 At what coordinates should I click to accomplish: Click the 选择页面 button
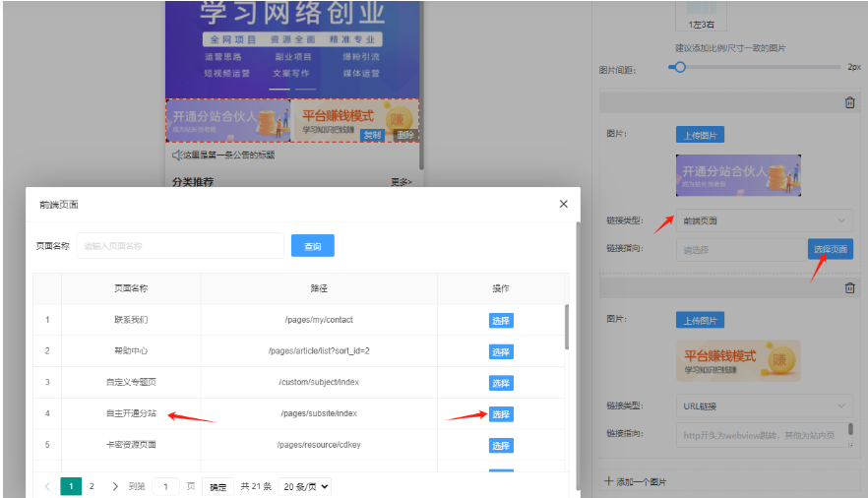tap(831, 249)
